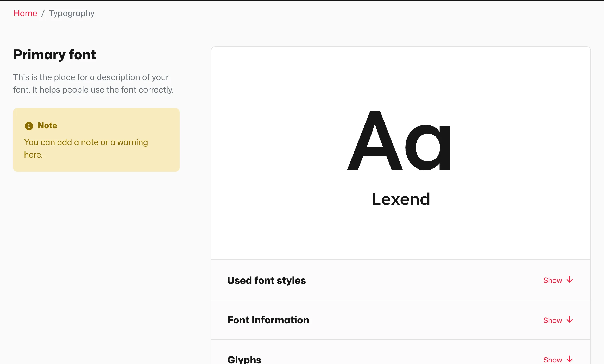
Task: Expand Glyphs section via Show
Action: tap(552, 360)
